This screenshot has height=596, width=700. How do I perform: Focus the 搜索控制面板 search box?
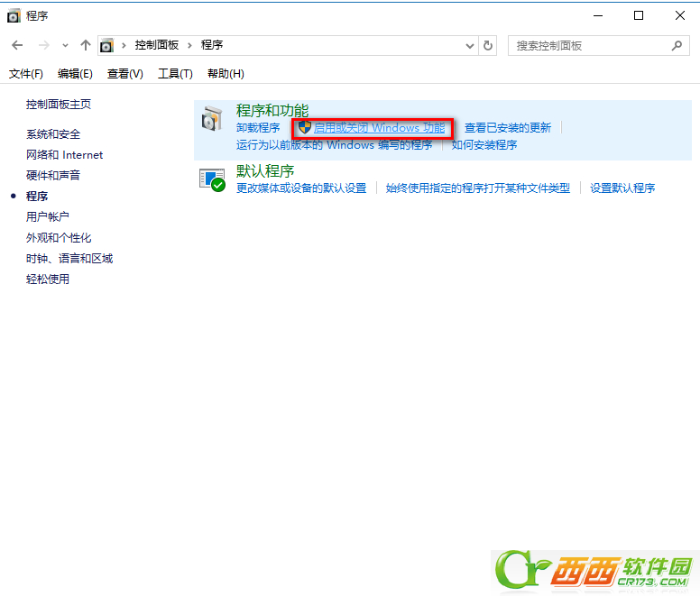[x=599, y=45]
